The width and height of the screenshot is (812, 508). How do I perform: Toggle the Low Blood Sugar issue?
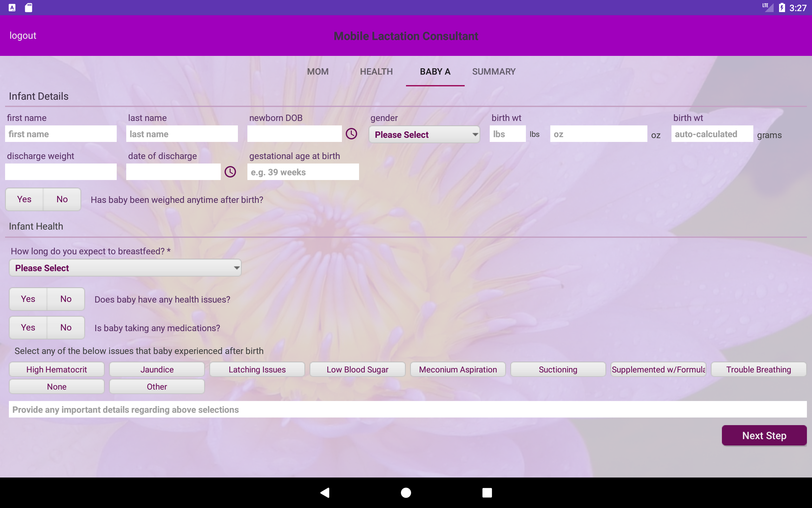pyautogui.click(x=357, y=369)
